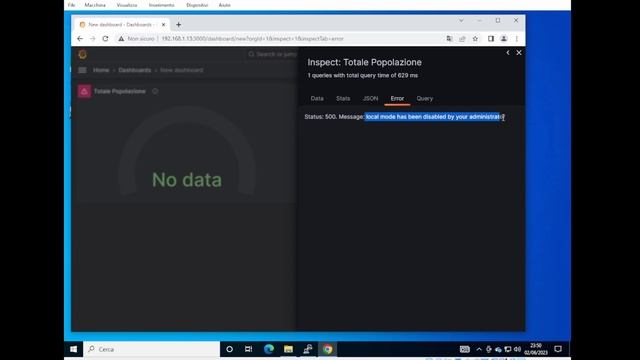Click the Cortana circle icon
Image resolution: width=640 pixels, height=360 pixels.
229,349
